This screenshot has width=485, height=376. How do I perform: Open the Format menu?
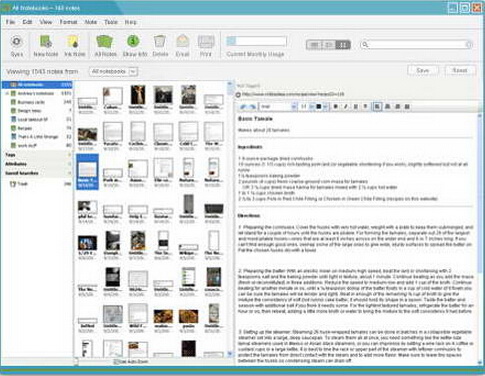(x=69, y=22)
